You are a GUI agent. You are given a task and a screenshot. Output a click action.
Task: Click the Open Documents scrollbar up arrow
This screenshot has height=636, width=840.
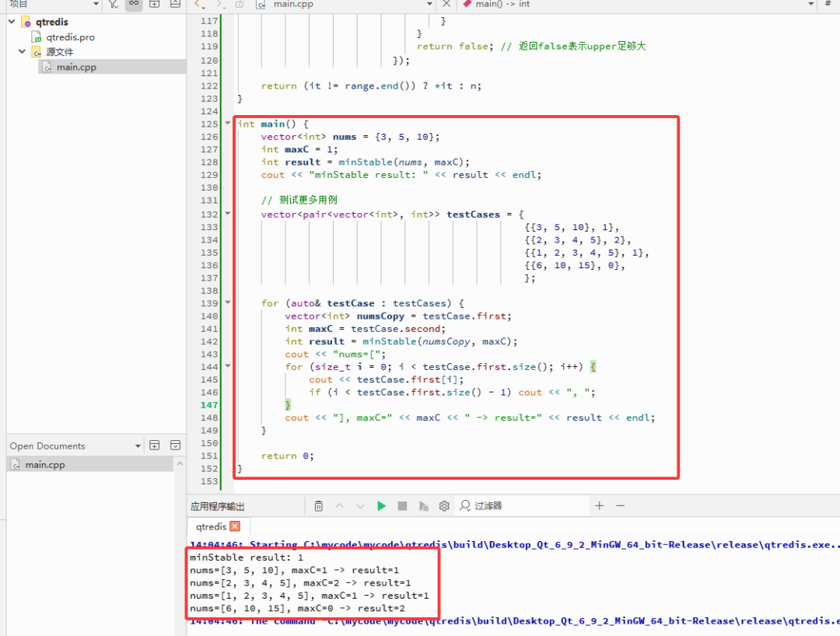[180, 463]
